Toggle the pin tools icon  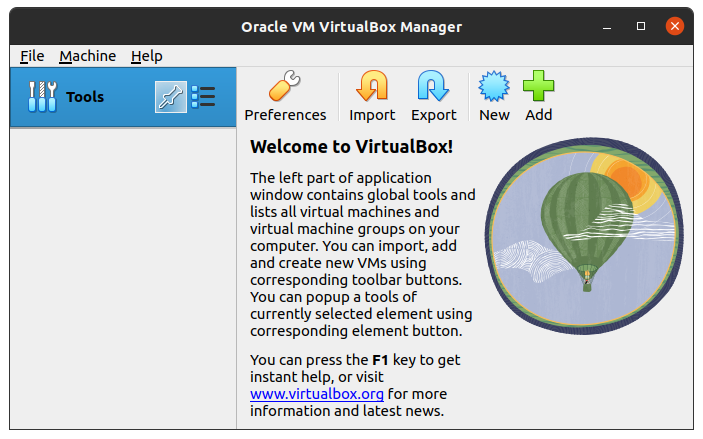171,97
